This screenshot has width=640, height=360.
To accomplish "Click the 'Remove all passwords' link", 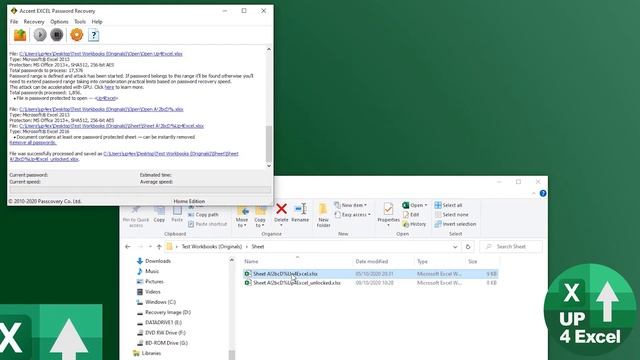I will [x=33, y=142].
